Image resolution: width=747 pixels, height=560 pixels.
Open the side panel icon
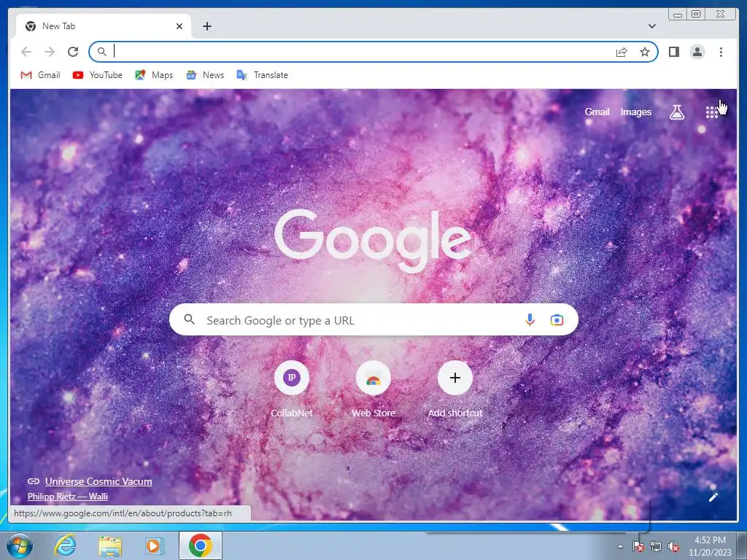[673, 52]
